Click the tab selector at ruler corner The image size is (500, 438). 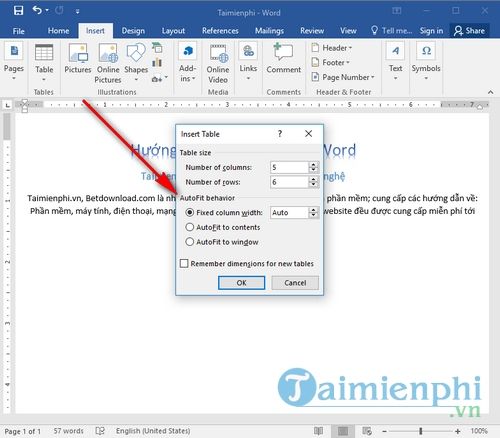click(x=7, y=105)
